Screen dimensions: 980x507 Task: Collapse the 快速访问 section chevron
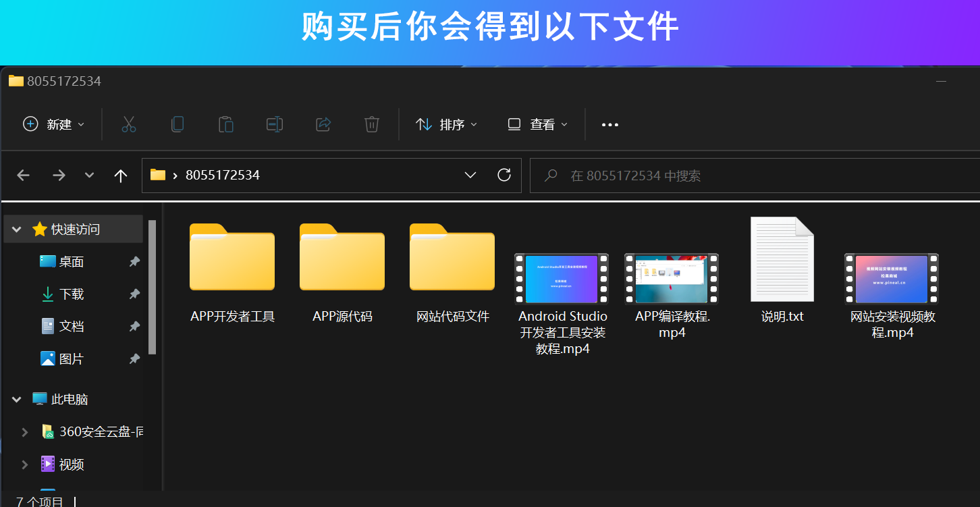click(x=17, y=230)
